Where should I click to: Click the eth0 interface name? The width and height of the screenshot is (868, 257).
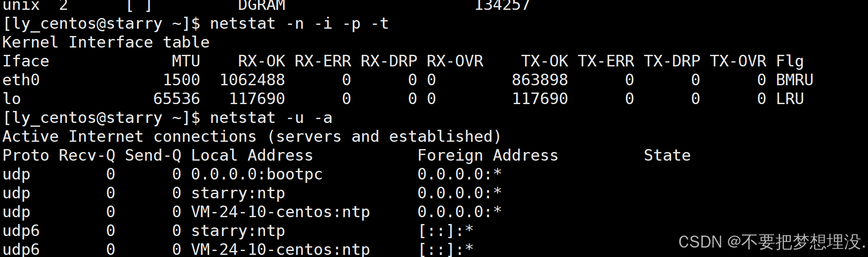pos(21,80)
